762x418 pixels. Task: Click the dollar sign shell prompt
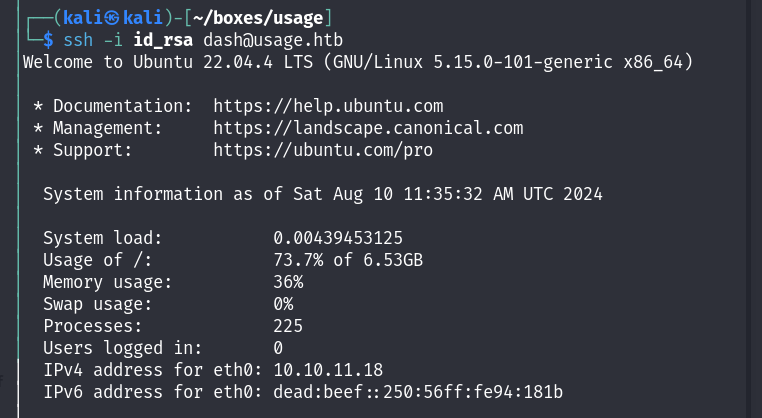tap(47, 40)
